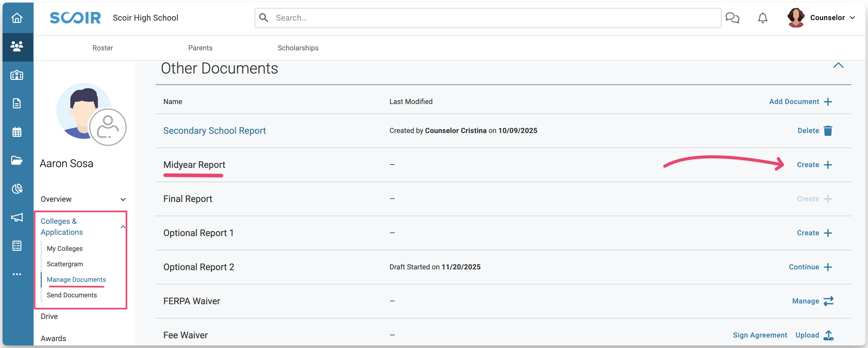This screenshot has width=868, height=348.
Task: Expand the Overview section chevron
Action: pyautogui.click(x=123, y=199)
